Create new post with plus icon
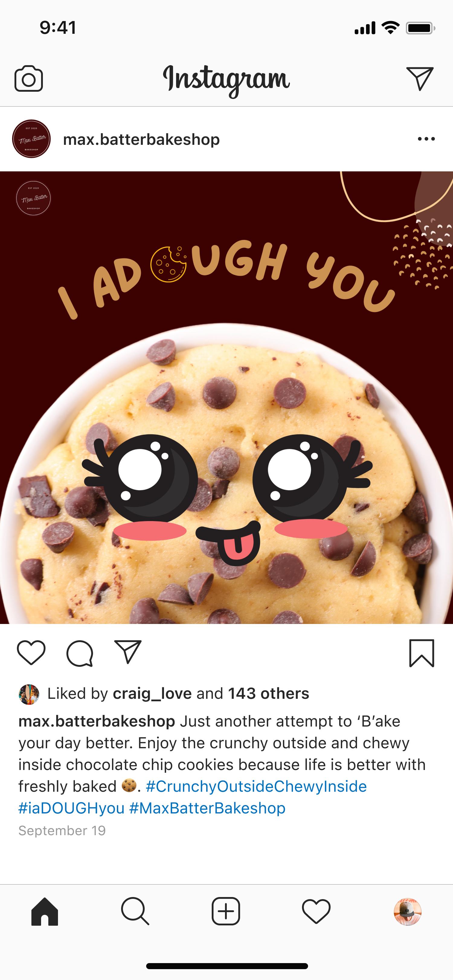Viewport: 453px width, 980px height. click(x=226, y=911)
